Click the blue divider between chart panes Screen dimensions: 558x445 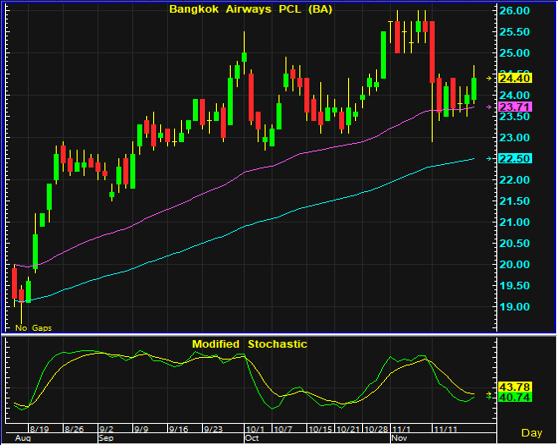279,334
